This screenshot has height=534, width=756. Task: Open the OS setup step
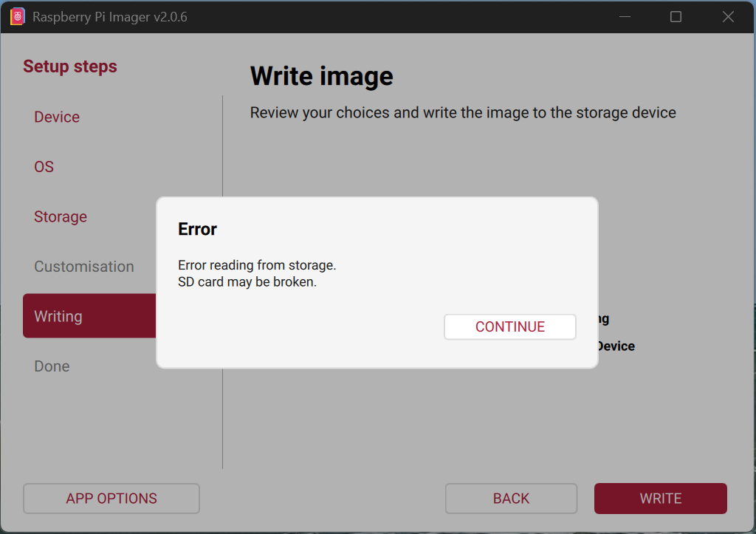44,167
